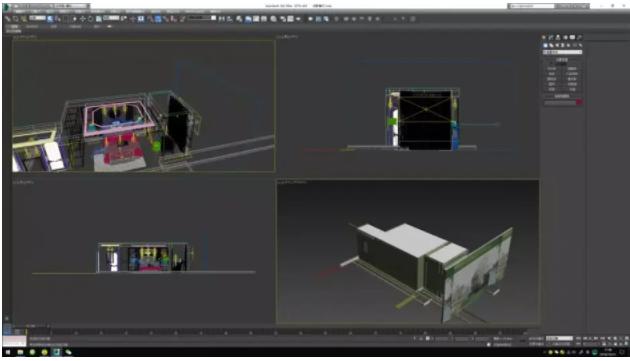
Task: Select the Helpers category icon
Action: point(569,45)
